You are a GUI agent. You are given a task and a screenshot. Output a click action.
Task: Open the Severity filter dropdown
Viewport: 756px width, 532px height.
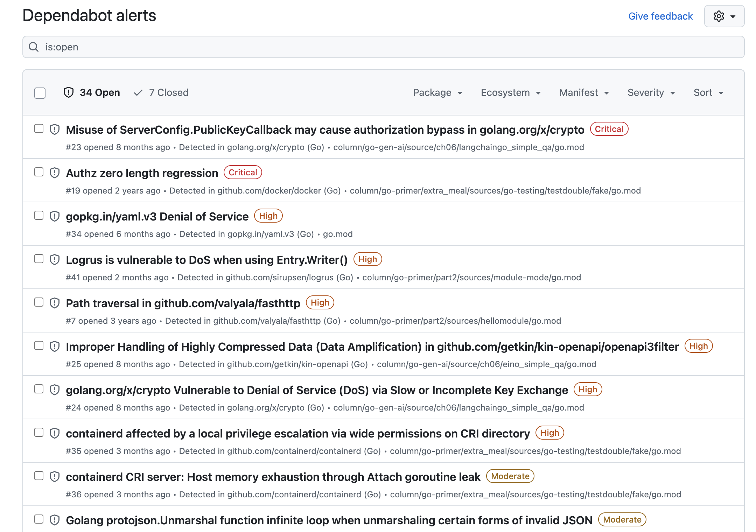pos(651,92)
